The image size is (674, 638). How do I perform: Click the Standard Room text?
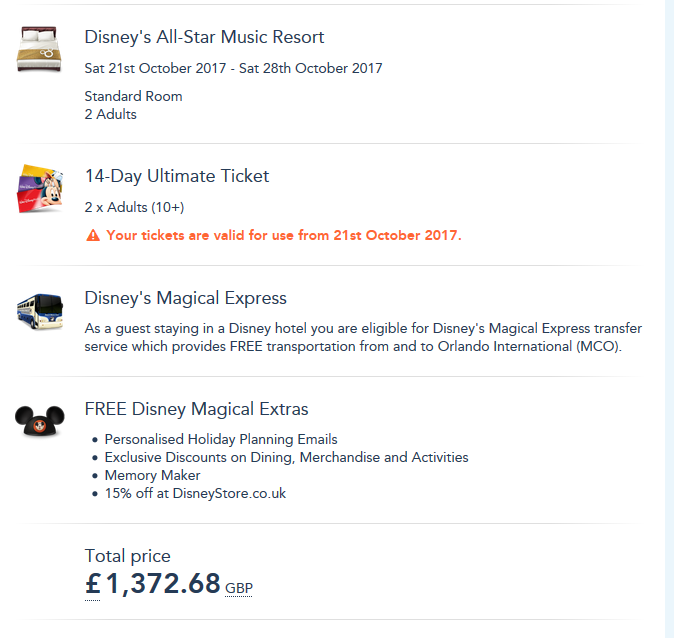pyautogui.click(x=133, y=97)
